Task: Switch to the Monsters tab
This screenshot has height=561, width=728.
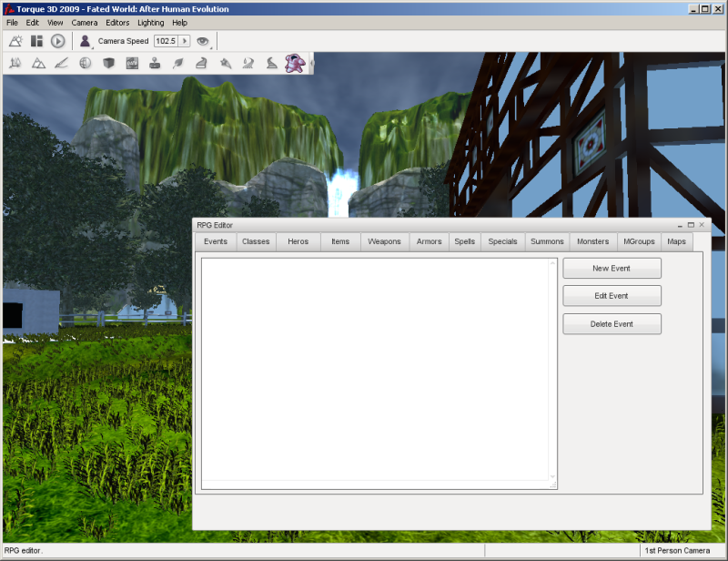Action: click(592, 241)
